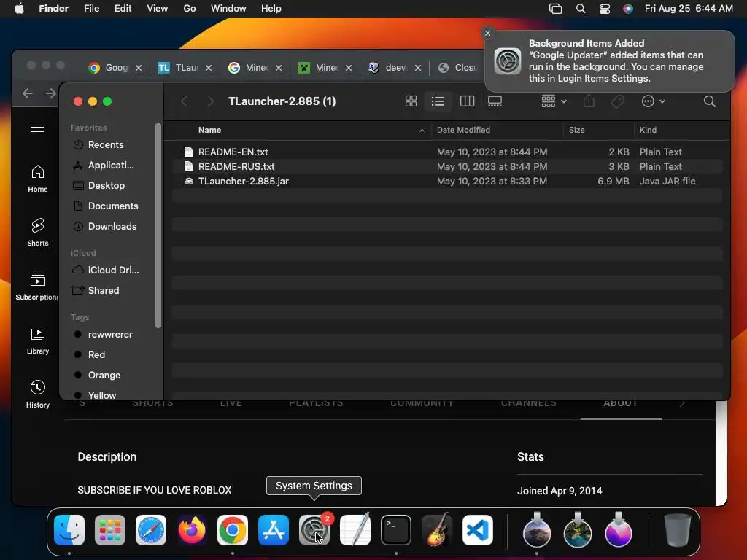Launch Firefox from the Dock
The width and height of the screenshot is (747, 560).
tap(192, 530)
